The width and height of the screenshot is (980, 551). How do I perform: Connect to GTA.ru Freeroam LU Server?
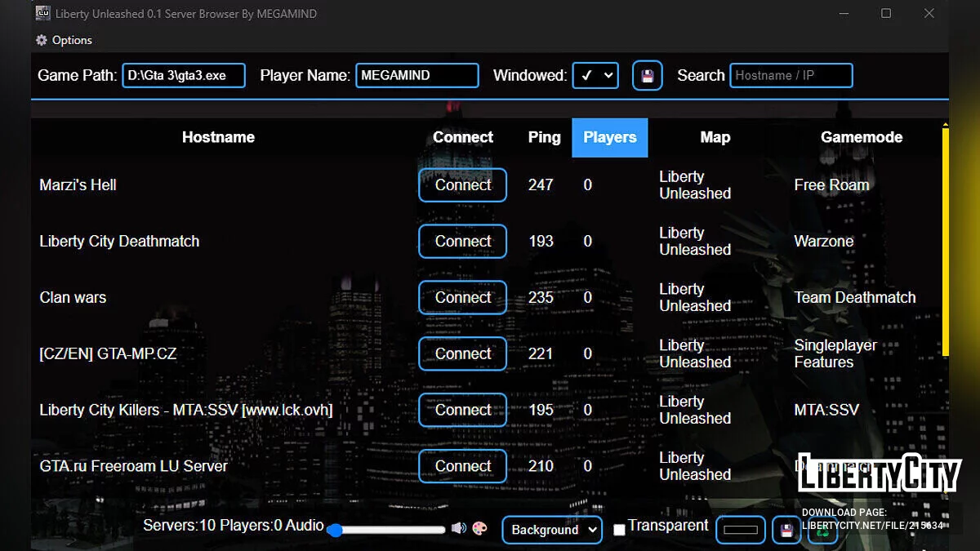pyautogui.click(x=462, y=466)
